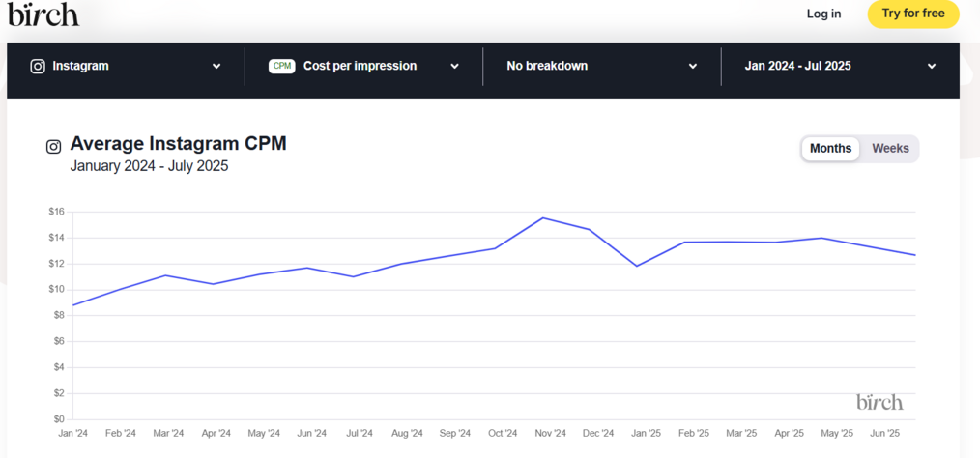The image size is (980, 458).
Task: Click the Jan '25 x-axis label
Action: 647,433
